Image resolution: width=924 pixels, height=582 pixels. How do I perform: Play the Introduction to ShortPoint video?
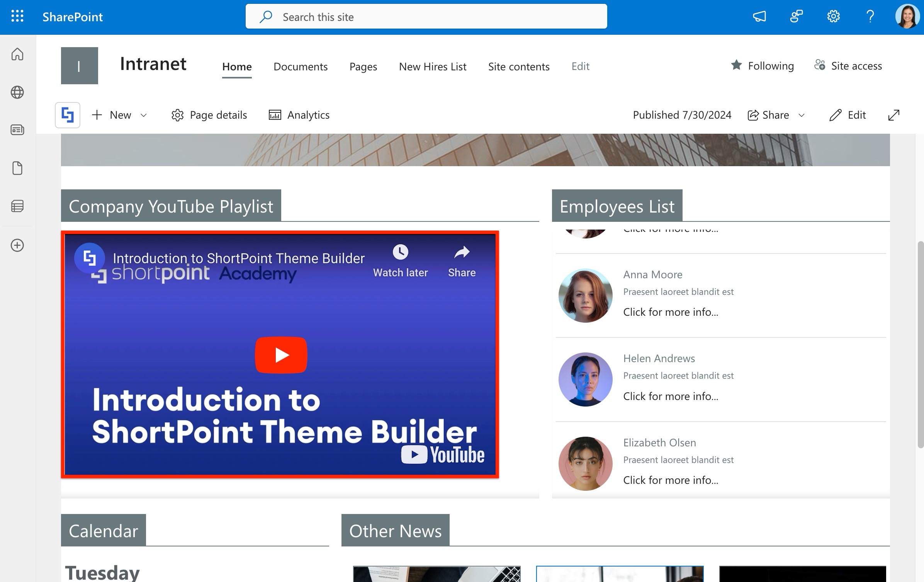(281, 355)
